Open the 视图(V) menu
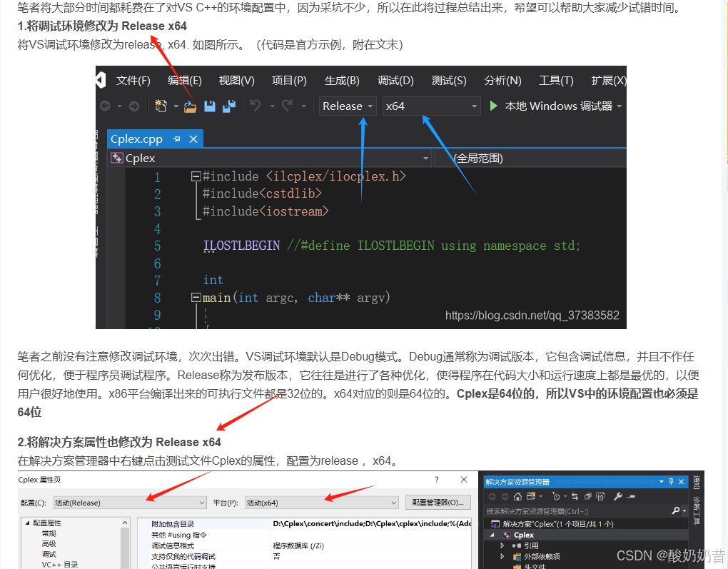Image resolution: width=728 pixels, height=569 pixels. [237, 81]
